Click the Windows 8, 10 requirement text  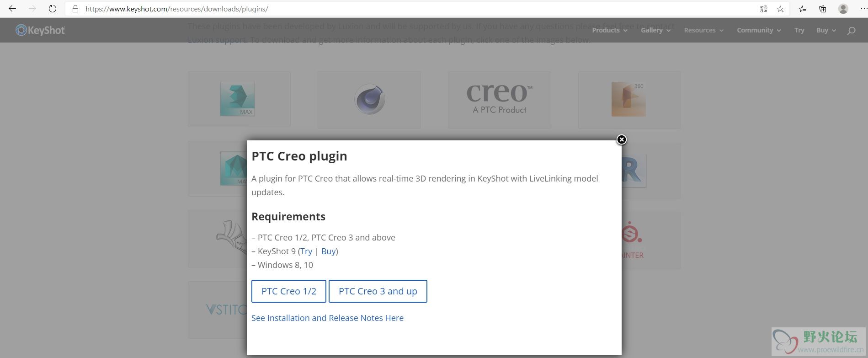tap(285, 265)
